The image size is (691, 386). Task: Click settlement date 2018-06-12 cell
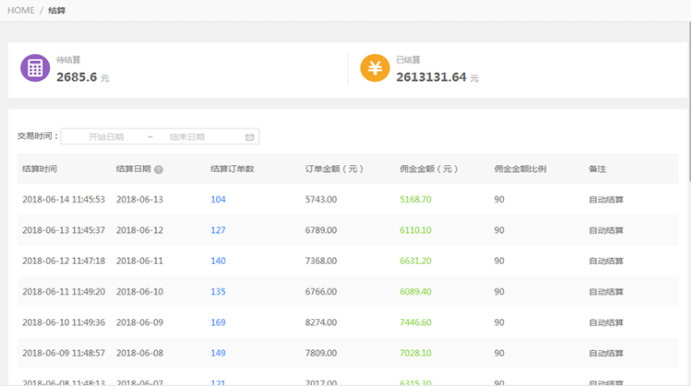[140, 230]
